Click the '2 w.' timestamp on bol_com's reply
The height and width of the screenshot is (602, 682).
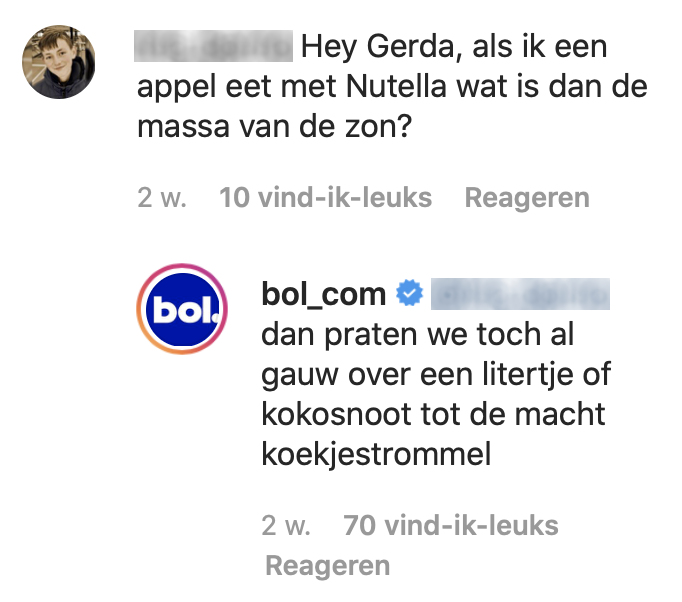286,525
